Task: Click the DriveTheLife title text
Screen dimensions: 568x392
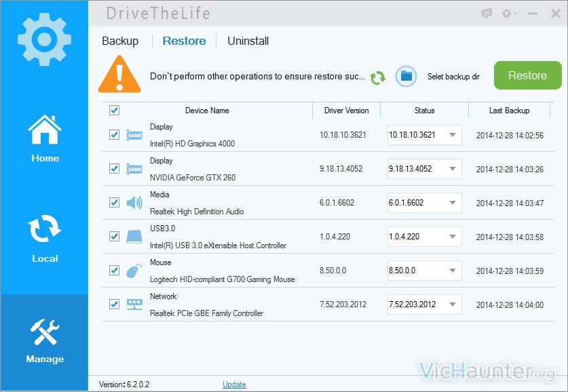Action: (158, 14)
